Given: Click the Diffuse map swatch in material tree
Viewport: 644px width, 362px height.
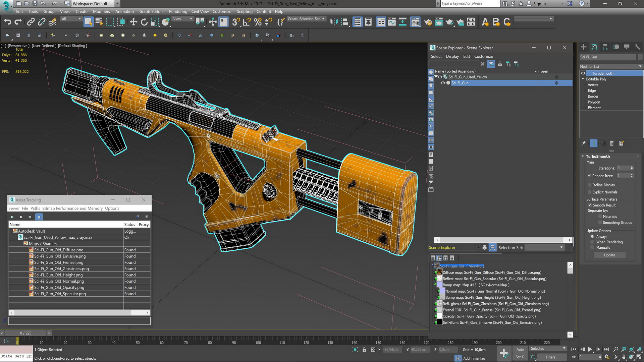Looking at the screenshot, I should [x=439, y=272].
